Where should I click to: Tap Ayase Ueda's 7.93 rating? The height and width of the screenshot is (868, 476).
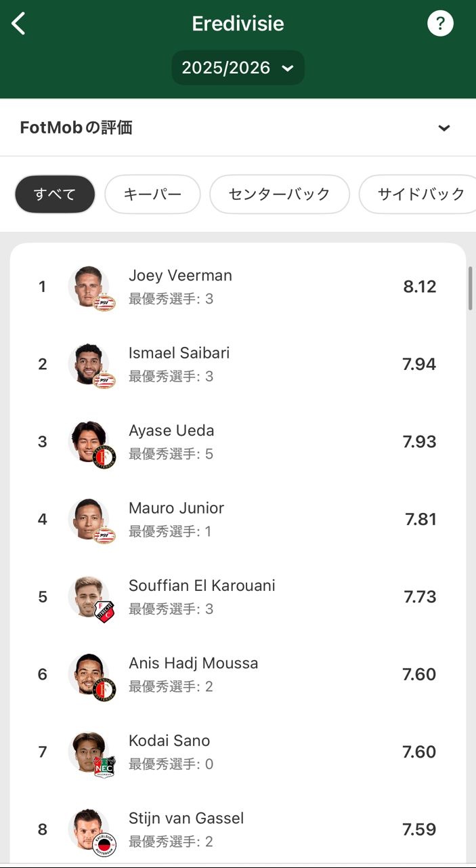point(420,442)
